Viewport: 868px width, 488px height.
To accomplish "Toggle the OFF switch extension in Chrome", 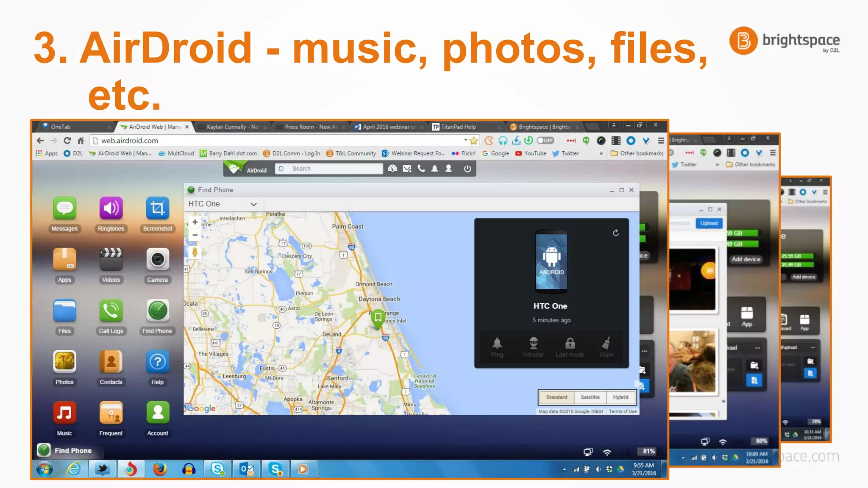I will tap(545, 141).
